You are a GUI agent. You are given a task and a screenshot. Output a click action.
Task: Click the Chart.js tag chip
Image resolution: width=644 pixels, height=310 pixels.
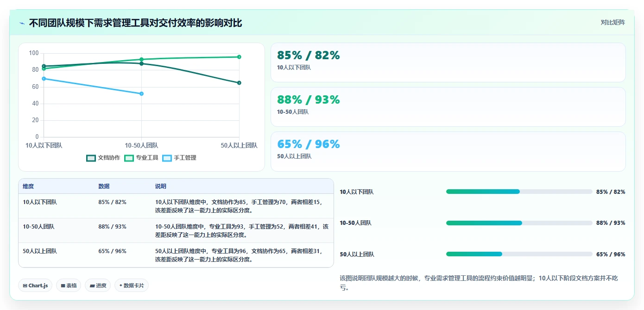coord(35,285)
